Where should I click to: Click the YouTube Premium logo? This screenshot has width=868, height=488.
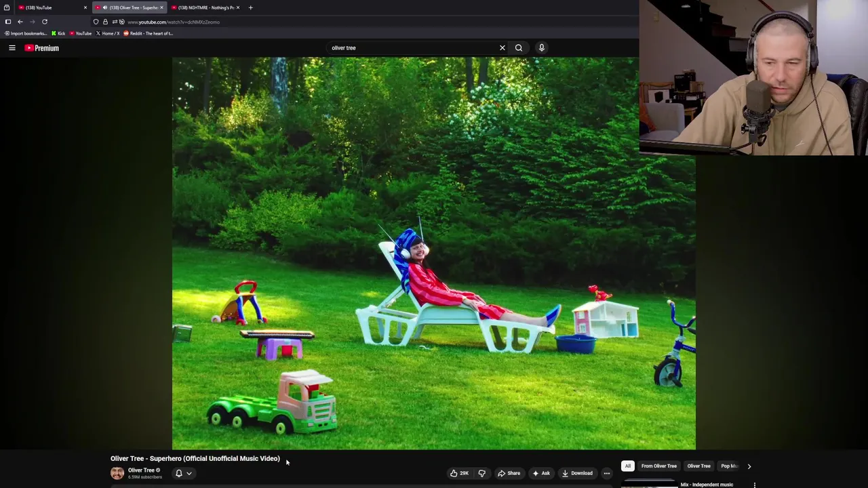[x=42, y=48]
